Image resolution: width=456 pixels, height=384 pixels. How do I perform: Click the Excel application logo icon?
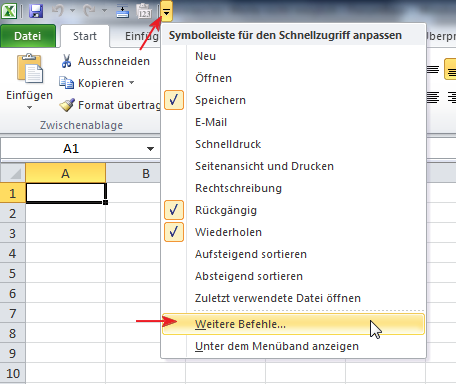pos(9,11)
